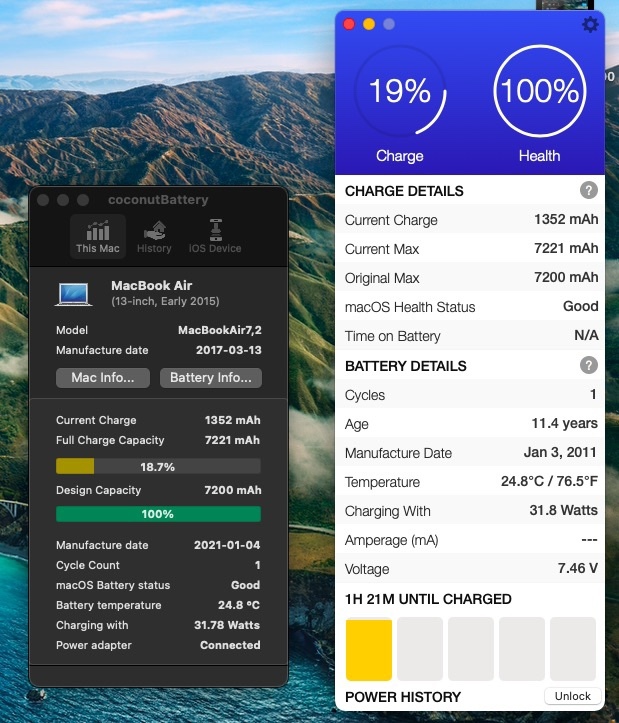Click Age 11.4 years value
The height and width of the screenshot is (723, 619).
coord(565,423)
